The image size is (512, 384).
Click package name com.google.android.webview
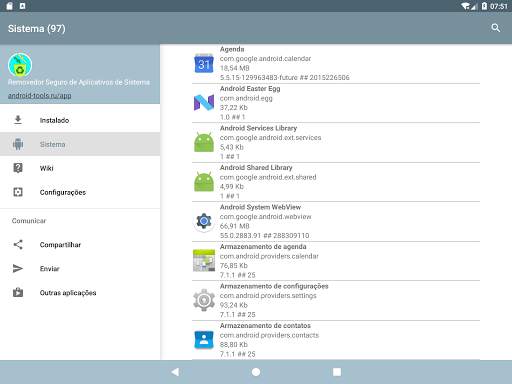pyautogui.click(x=265, y=217)
